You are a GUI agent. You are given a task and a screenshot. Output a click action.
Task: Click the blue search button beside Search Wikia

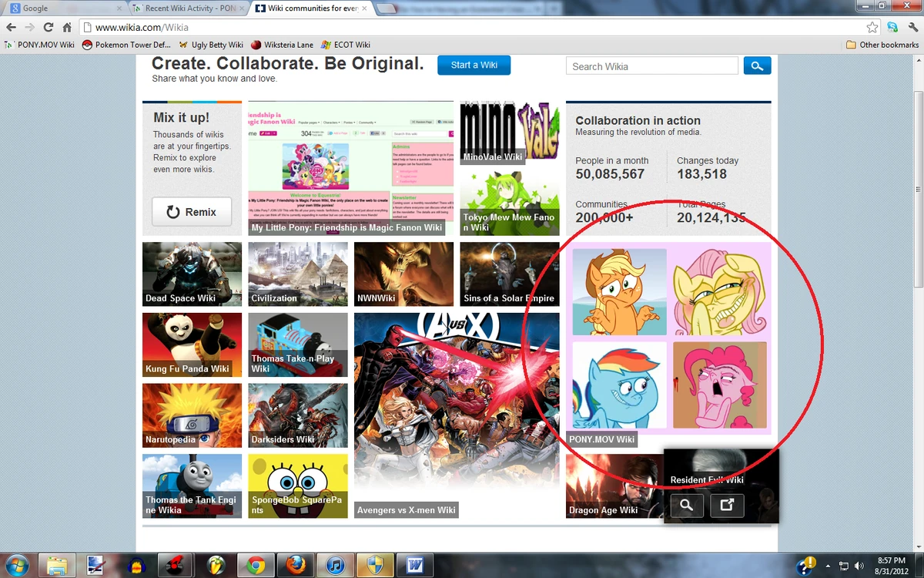(757, 66)
